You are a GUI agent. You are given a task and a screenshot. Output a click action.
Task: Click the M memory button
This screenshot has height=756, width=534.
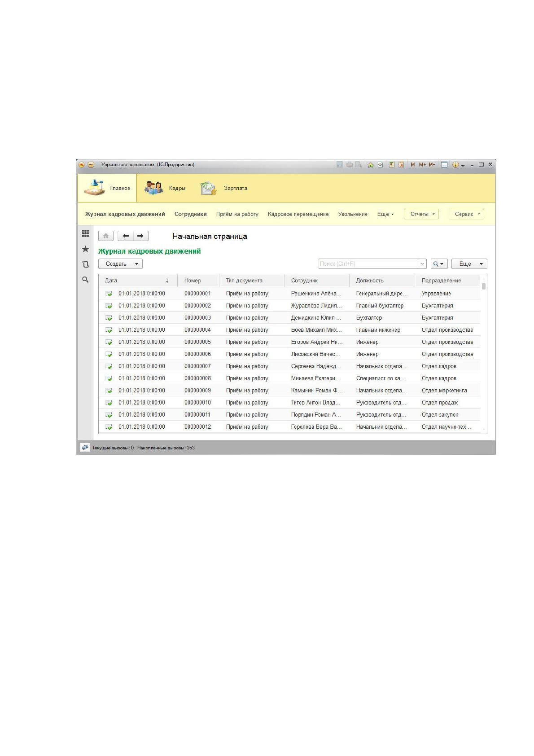click(413, 165)
